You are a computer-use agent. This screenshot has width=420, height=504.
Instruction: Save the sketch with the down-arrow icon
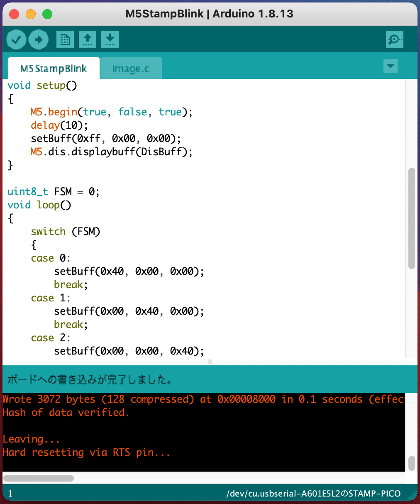click(x=110, y=40)
